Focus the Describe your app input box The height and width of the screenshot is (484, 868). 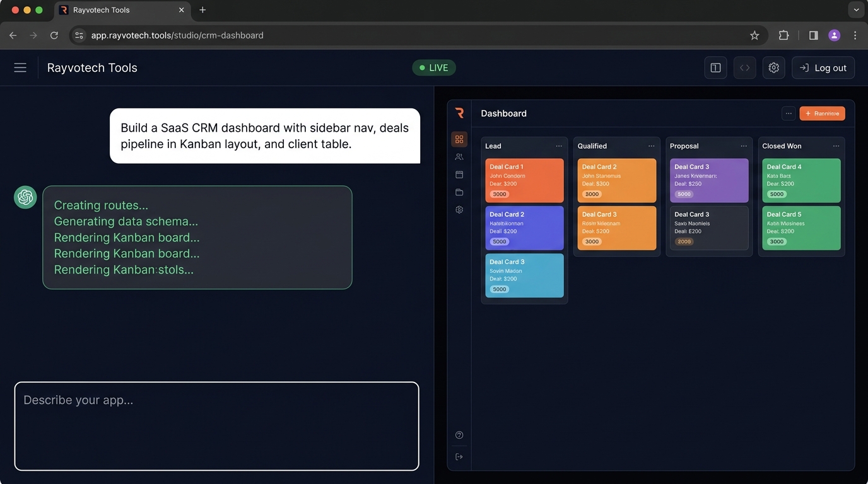coord(216,426)
